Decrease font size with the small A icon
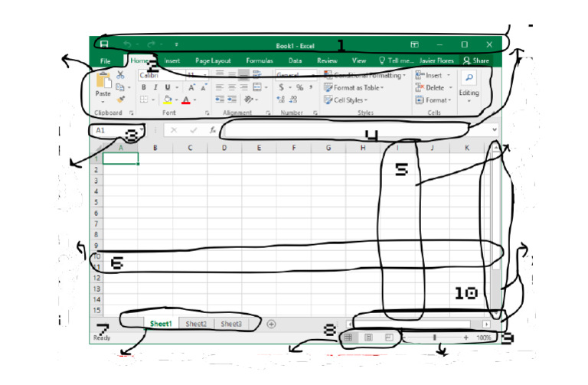 (204, 88)
